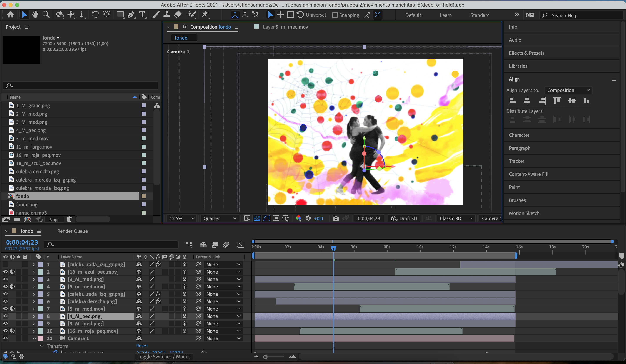Take a snapshot of the composition view

(336, 218)
